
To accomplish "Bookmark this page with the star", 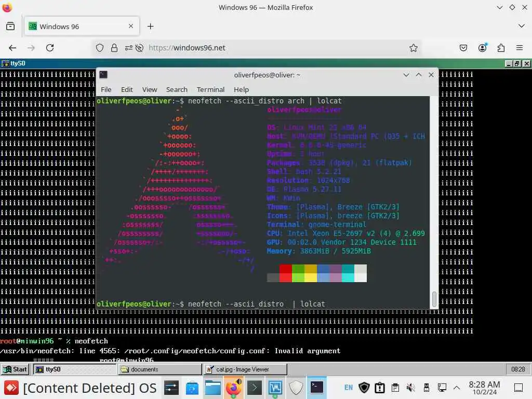I will [x=413, y=48].
